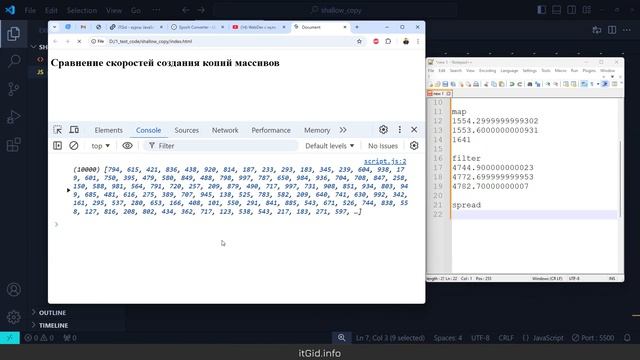Screen dimensions: 640x360
Task: Switch to Elements tab in DevTools
Action: pyautogui.click(x=109, y=130)
